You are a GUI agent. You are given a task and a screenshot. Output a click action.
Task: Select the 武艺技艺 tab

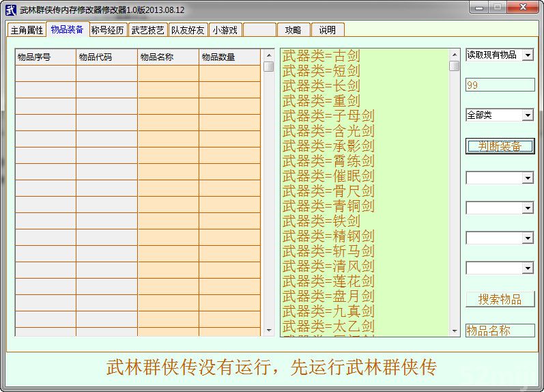[148, 30]
